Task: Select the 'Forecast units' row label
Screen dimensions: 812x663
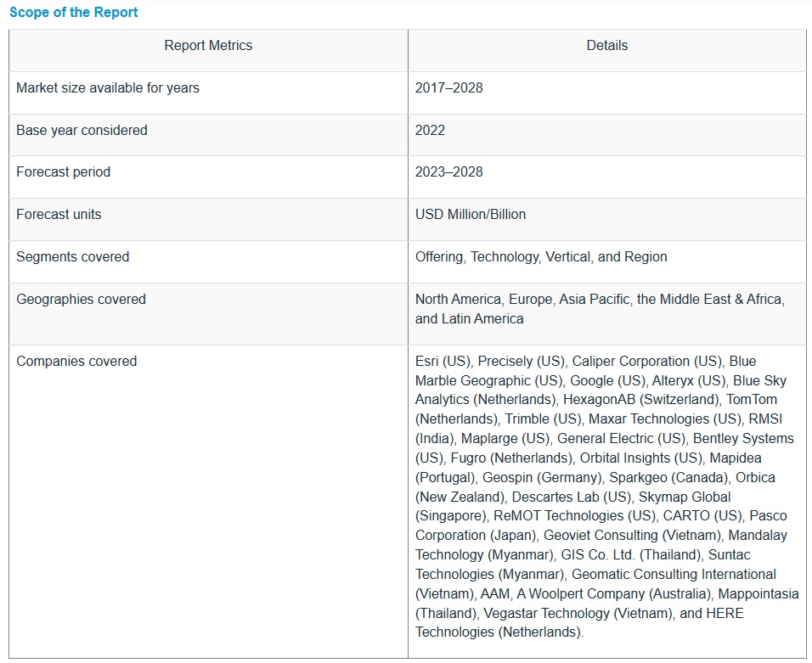Action: click(59, 215)
